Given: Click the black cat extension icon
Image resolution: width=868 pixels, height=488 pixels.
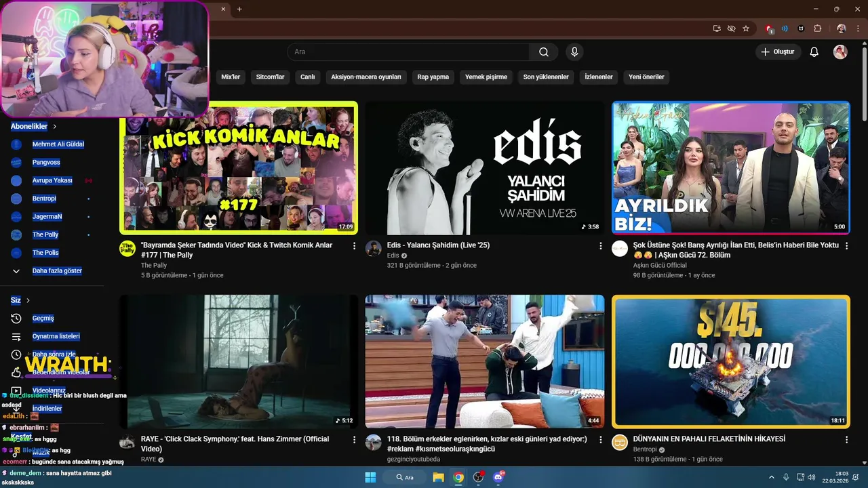Looking at the screenshot, I should click(x=801, y=28).
